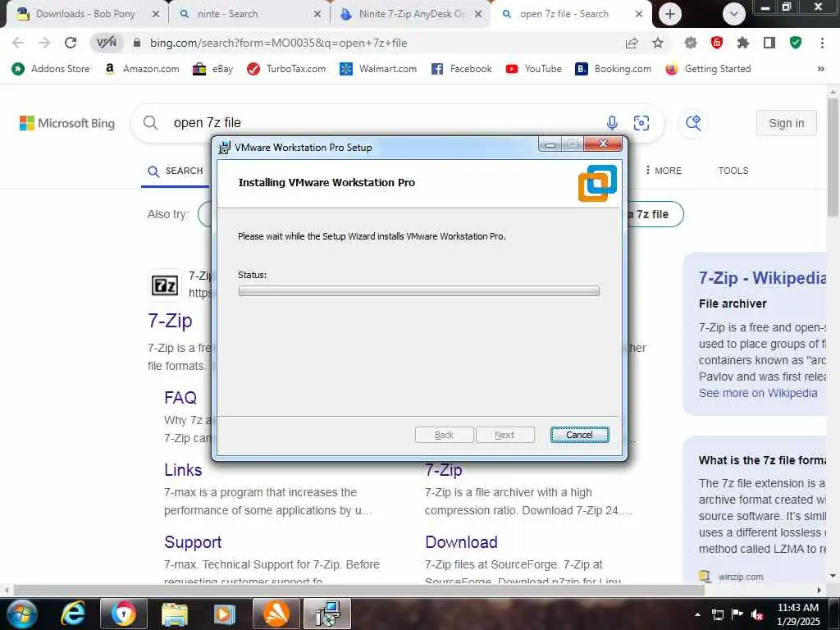
Task: Open the Addons Store bookmark
Action: coord(51,69)
